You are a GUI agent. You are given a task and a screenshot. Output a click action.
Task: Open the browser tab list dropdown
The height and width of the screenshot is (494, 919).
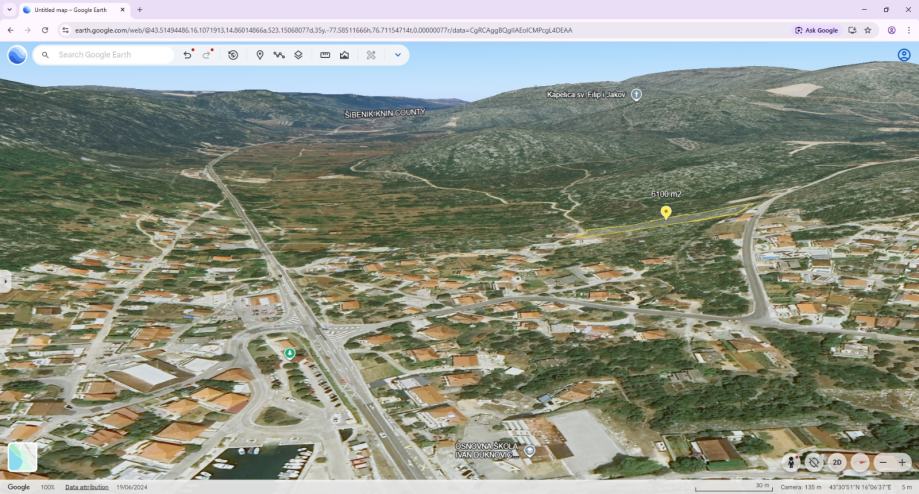coord(9,9)
